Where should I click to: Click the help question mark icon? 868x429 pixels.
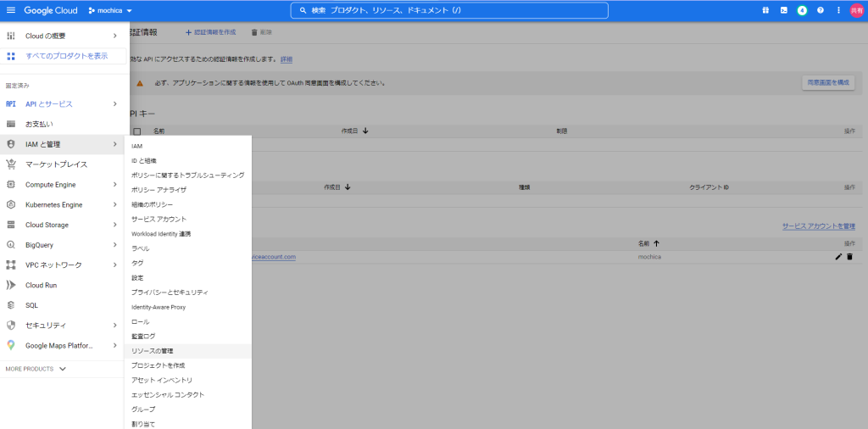click(x=820, y=10)
